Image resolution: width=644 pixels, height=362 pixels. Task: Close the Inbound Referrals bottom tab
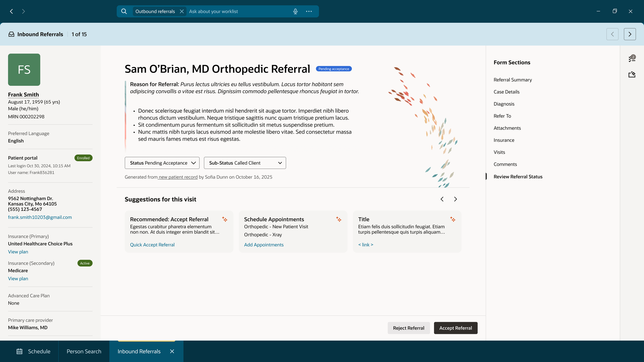click(x=172, y=351)
